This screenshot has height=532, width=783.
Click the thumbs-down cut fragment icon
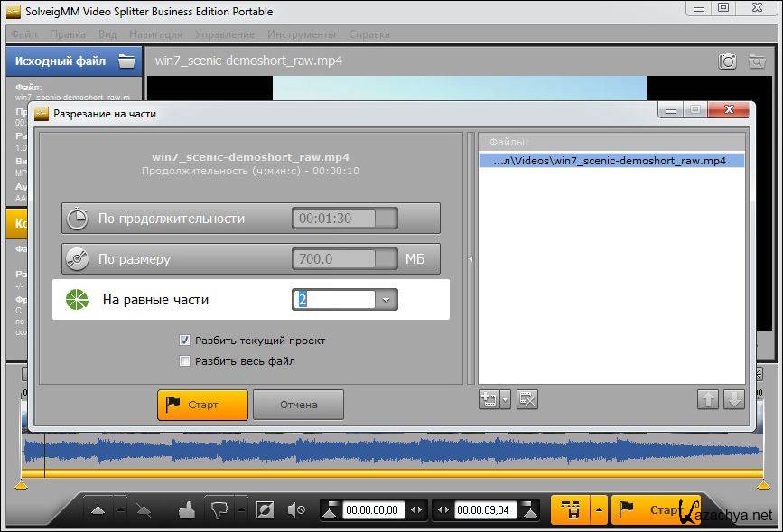pyautogui.click(x=217, y=510)
